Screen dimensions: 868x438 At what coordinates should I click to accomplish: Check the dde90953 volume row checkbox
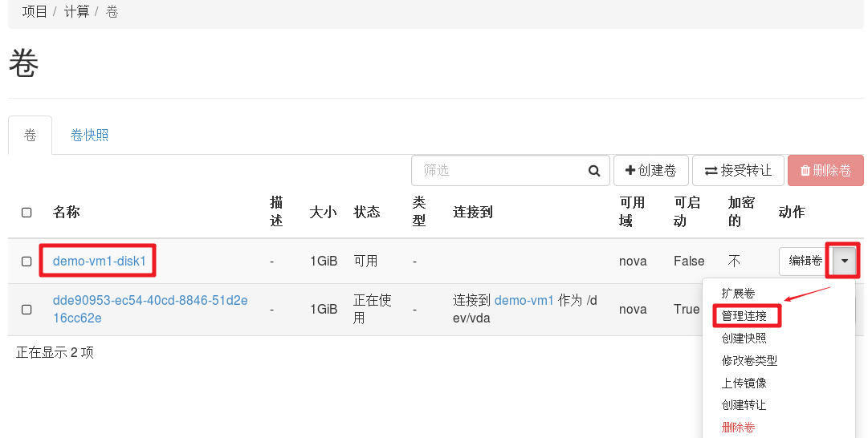point(26,309)
